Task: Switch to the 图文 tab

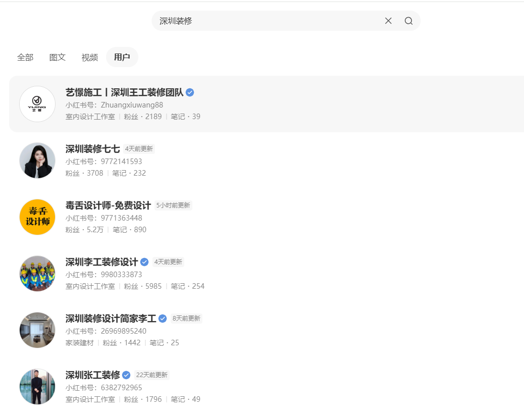Action: (58, 57)
